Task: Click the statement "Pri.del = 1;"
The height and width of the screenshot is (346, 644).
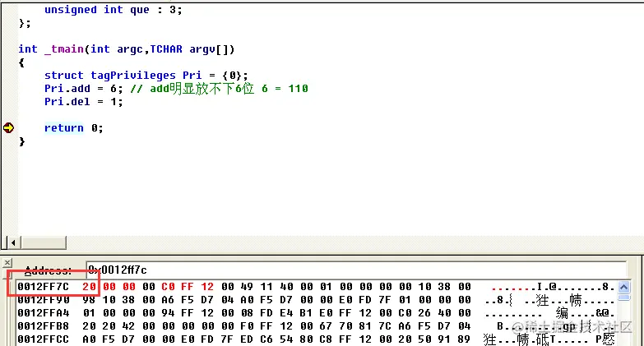Action: (84, 102)
